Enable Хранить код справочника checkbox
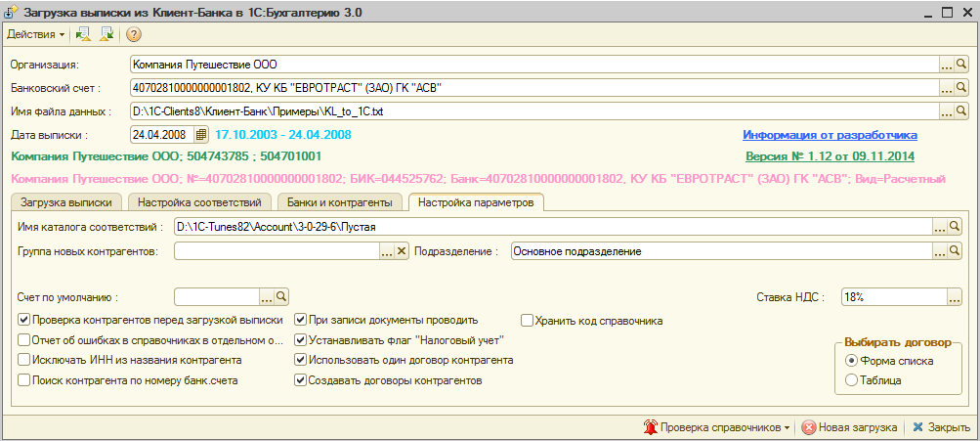 click(x=528, y=321)
